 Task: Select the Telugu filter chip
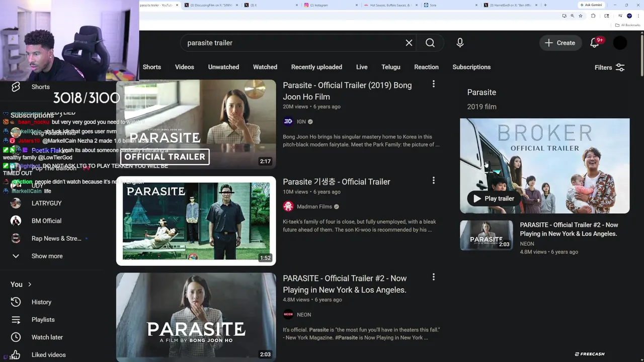pos(391,67)
